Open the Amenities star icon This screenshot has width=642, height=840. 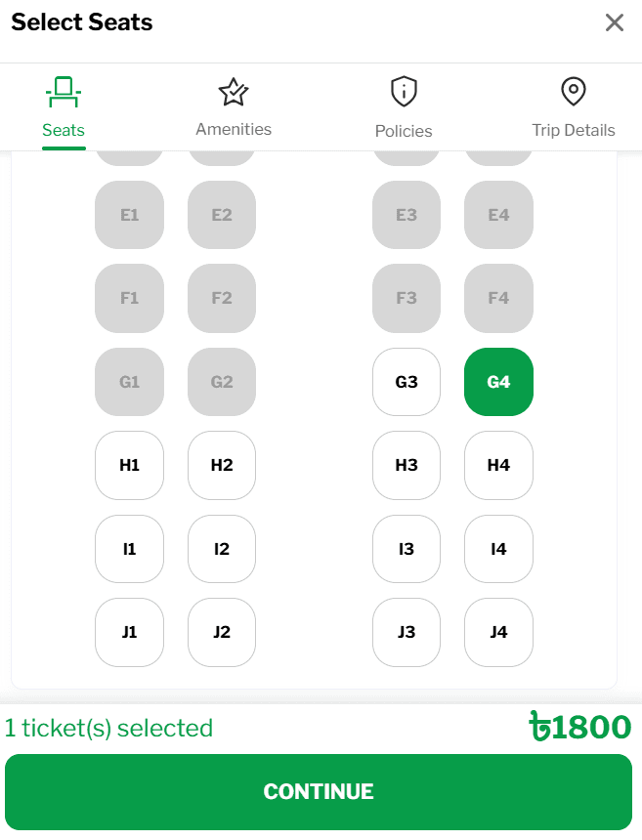point(234,92)
